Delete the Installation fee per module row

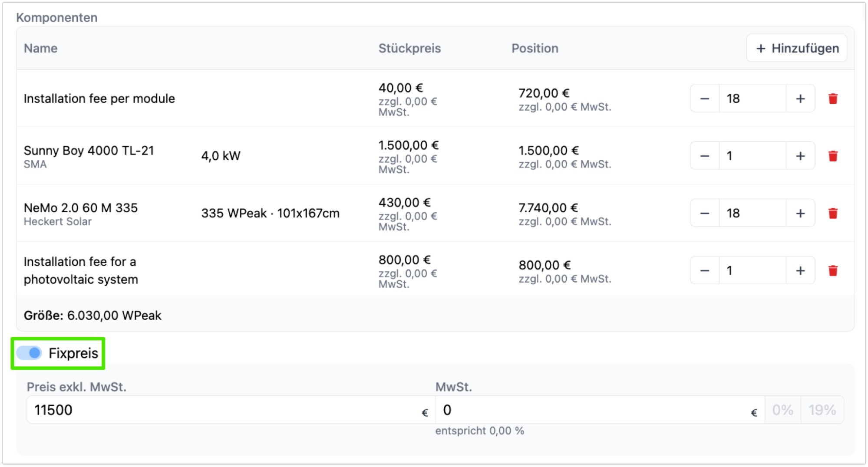[832, 99]
